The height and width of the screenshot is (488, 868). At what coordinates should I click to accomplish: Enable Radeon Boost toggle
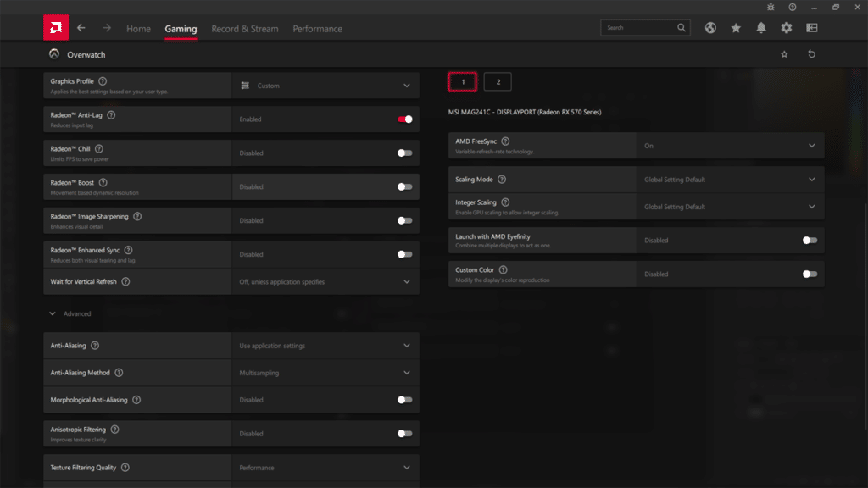click(404, 187)
